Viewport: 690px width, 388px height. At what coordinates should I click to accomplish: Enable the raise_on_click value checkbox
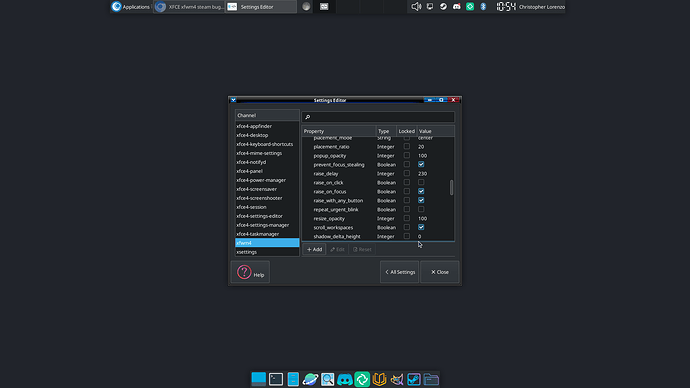coord(421,183)
